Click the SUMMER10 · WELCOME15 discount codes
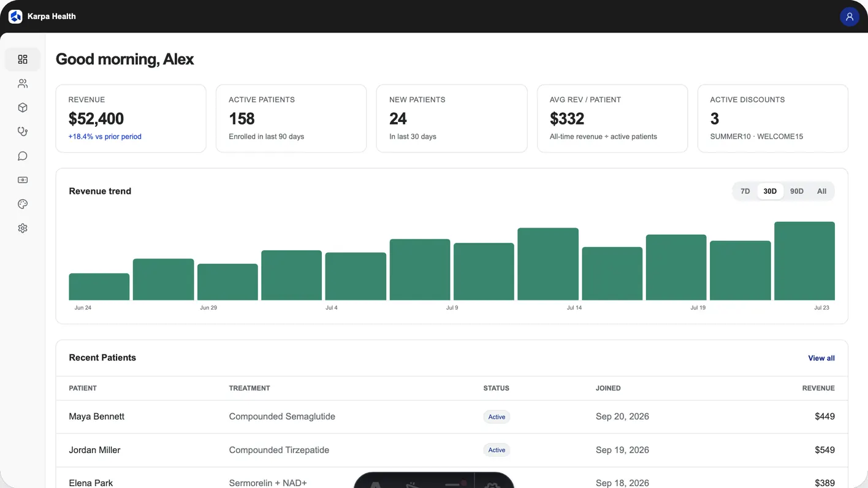Image resolution: width=868 pixels, height=488 pixels. (756, 137)
